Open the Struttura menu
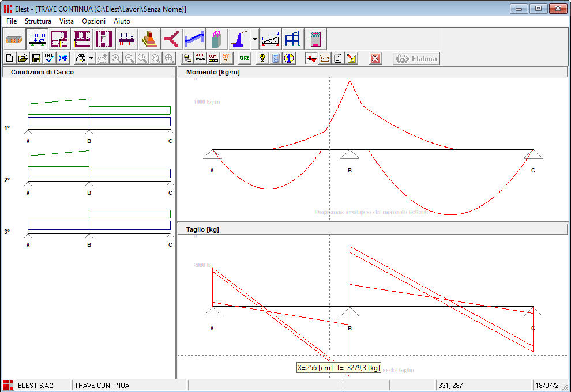 [x=38, y=21]
